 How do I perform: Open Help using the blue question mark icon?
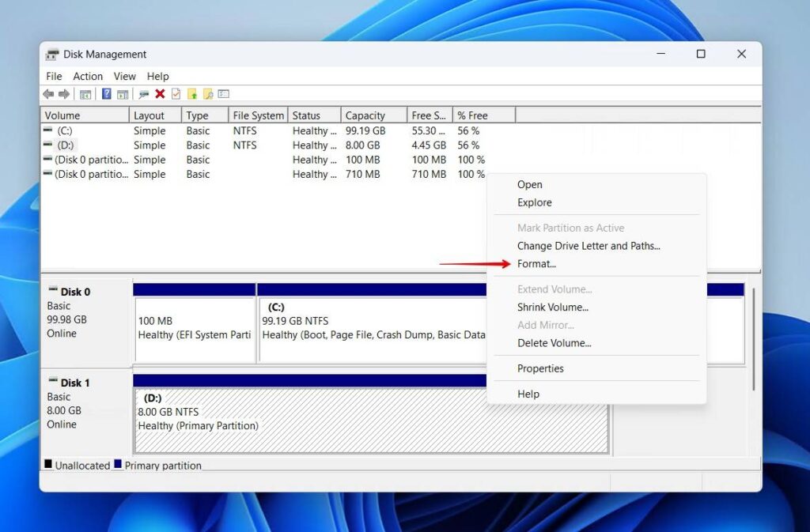point(107,94)
